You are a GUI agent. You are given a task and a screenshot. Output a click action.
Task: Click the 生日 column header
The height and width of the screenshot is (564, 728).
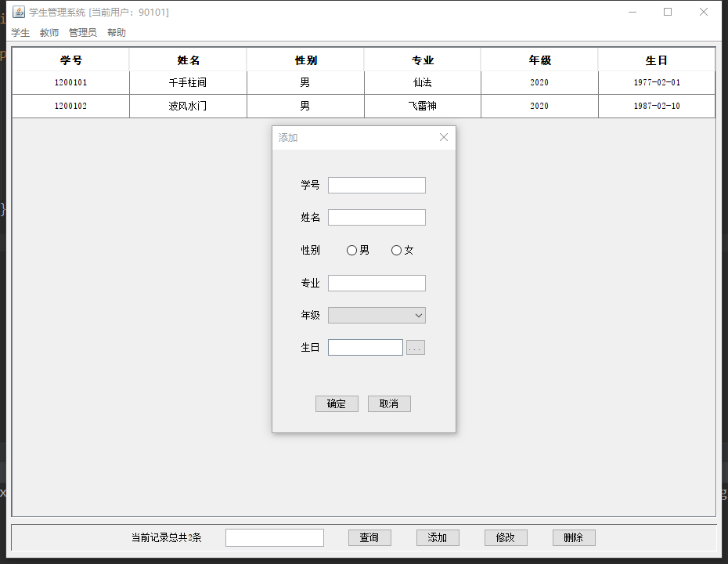click(x=657, y=60)
